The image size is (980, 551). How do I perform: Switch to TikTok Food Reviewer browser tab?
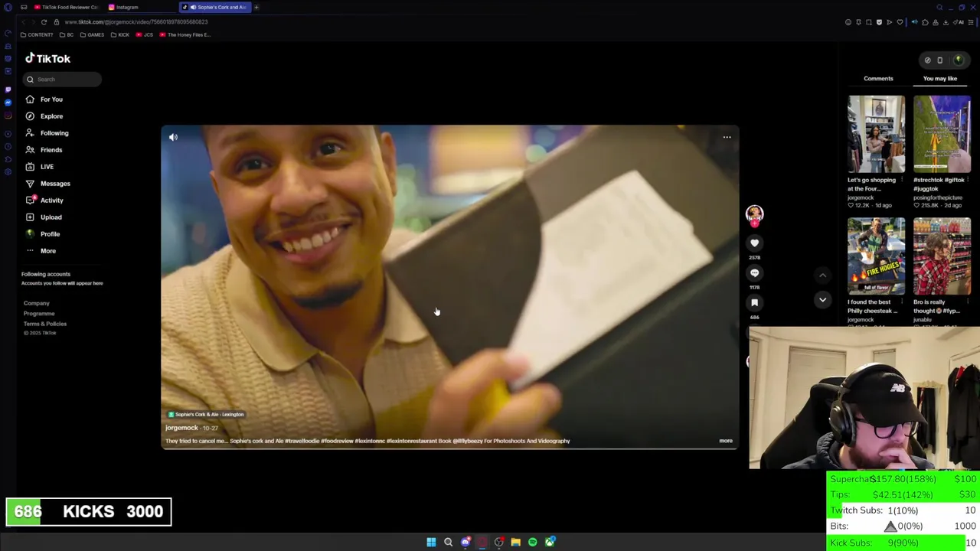[x=66, y=7]
